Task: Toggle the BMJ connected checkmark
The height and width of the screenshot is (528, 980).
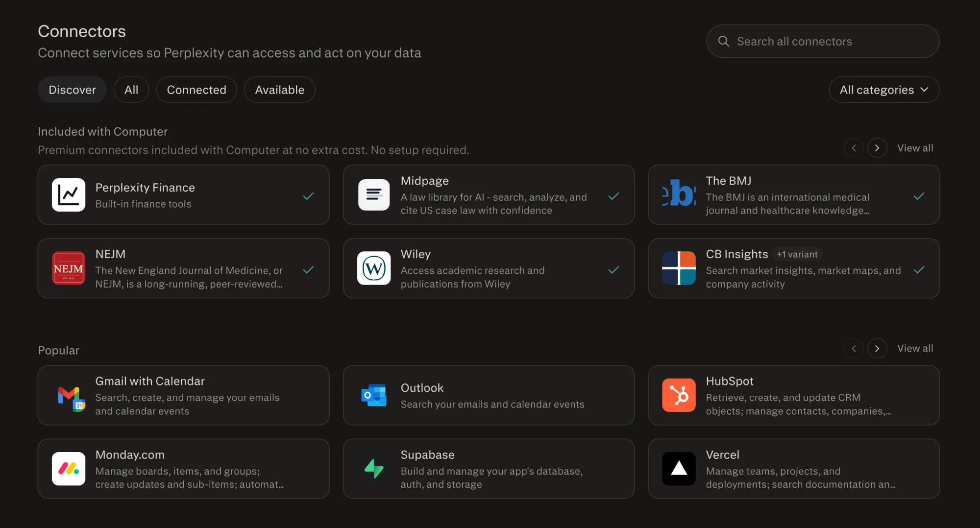Action: [919, 196]
